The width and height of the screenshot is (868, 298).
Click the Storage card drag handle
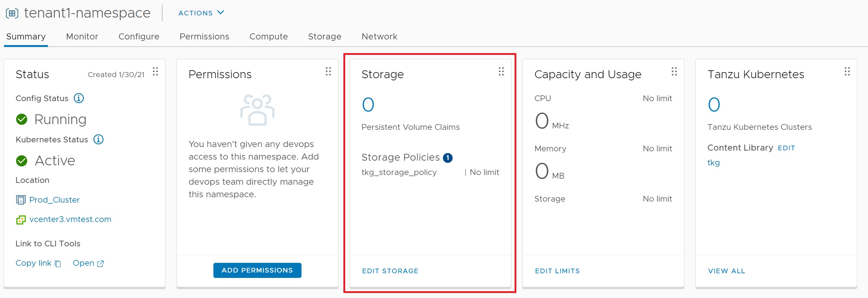(x=501, y=71)
